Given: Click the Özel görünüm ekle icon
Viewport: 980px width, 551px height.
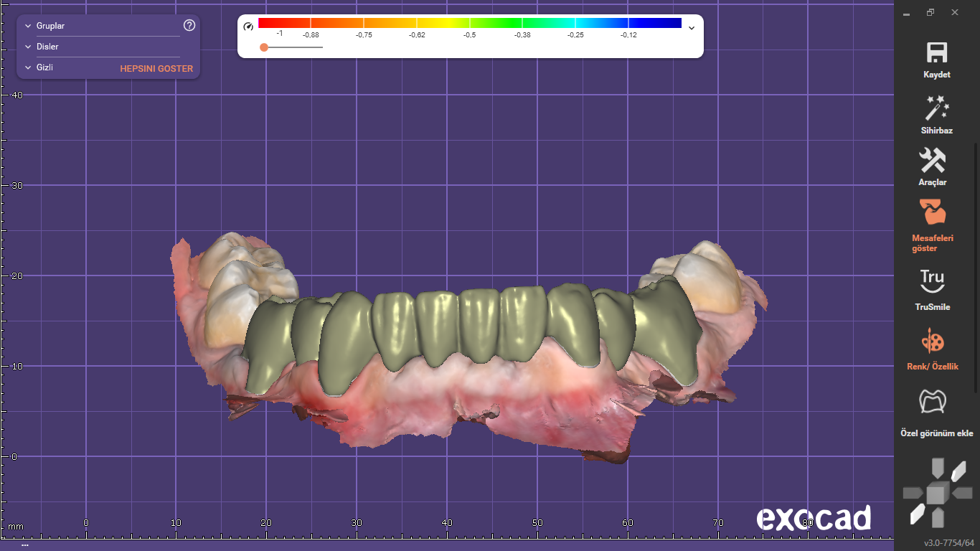Looking at the screenshot, I should pos(936,402).
